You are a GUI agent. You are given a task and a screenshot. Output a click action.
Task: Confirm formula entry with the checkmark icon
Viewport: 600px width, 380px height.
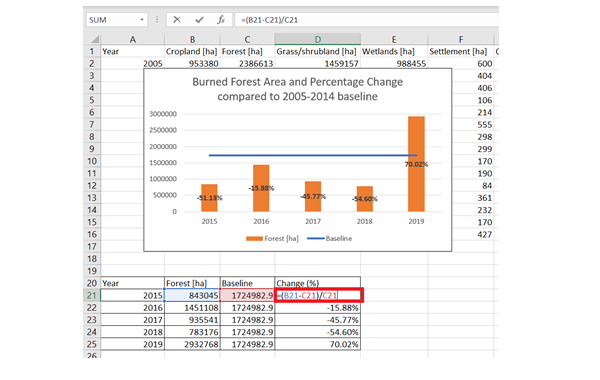(x=199, y=20)
